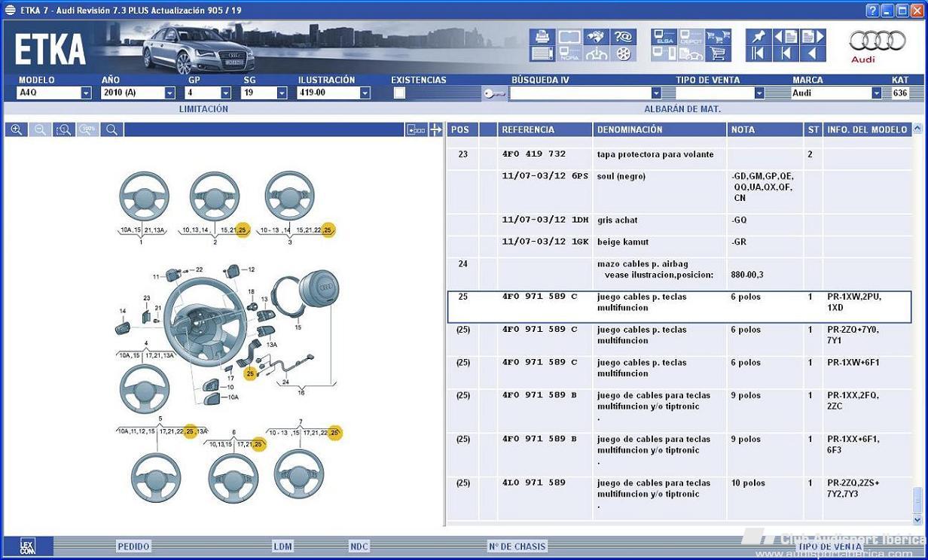Click the ST column header
Image resolution: width=928 pixels, height=560 pixels.
(814, 129)
